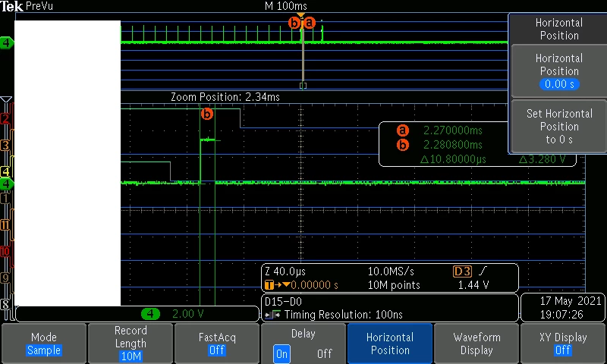
Task: Click the orange trigger position marker at top
Action: point(300,15)
